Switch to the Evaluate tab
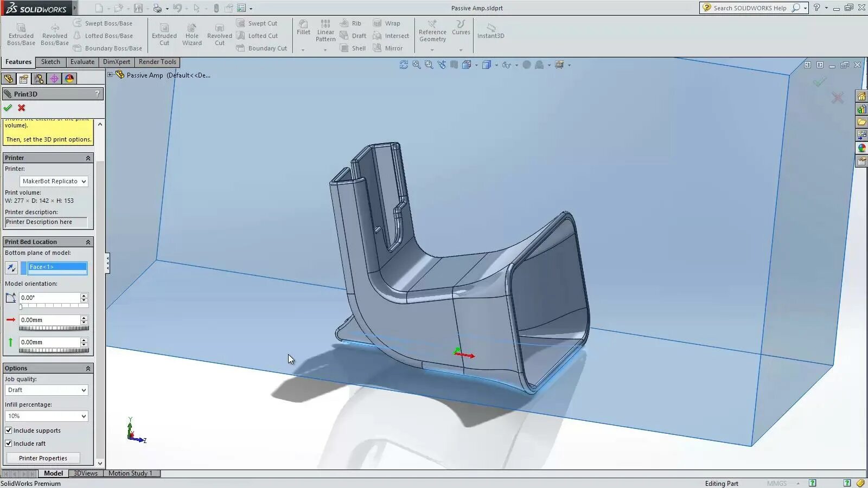This screenshot has height=488, width=868. tap(82, 62)
